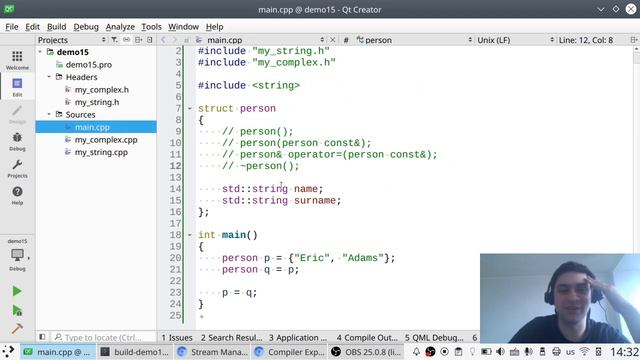Open the Tools menu
Image resolution: width=640 pixels, height=360 pixels.
tap(151, 27)
